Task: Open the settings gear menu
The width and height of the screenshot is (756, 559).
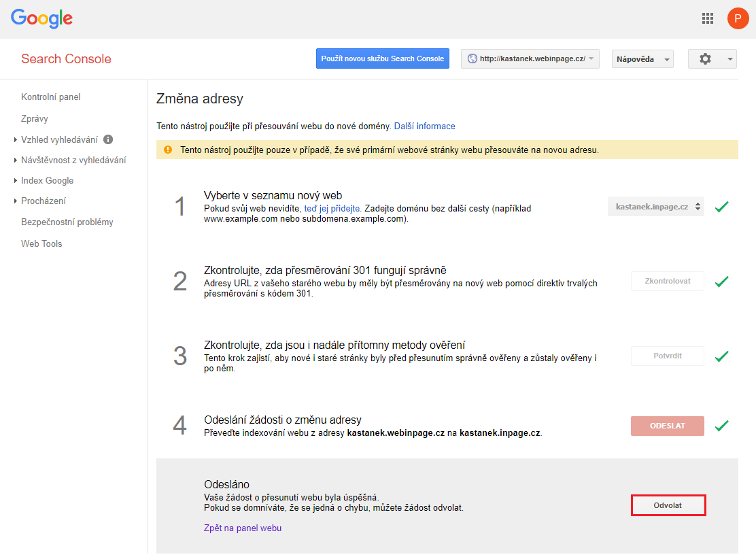Action: point(712,59)
